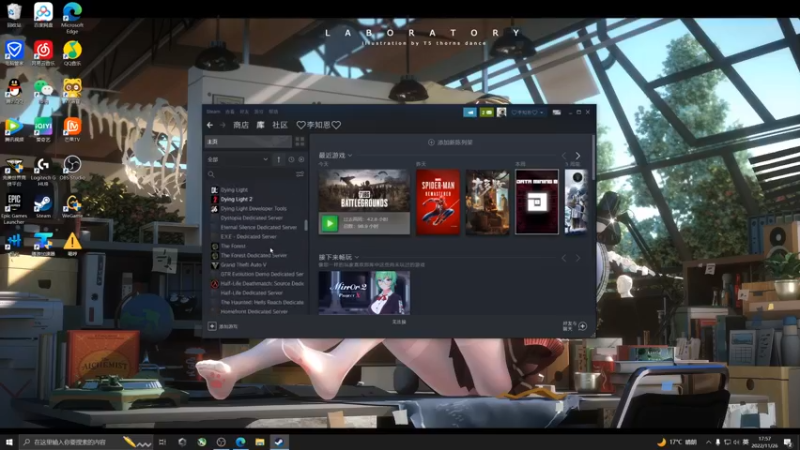The height and width of the screenshot is (450, 800).
Task: Open the Recycle Bin desktop icon
Action: coord(14,15)
